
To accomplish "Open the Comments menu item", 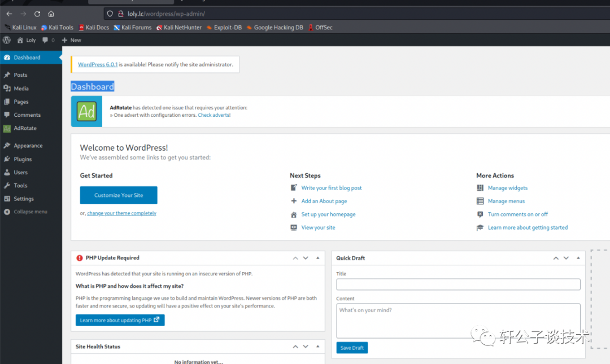I will 31,115.
